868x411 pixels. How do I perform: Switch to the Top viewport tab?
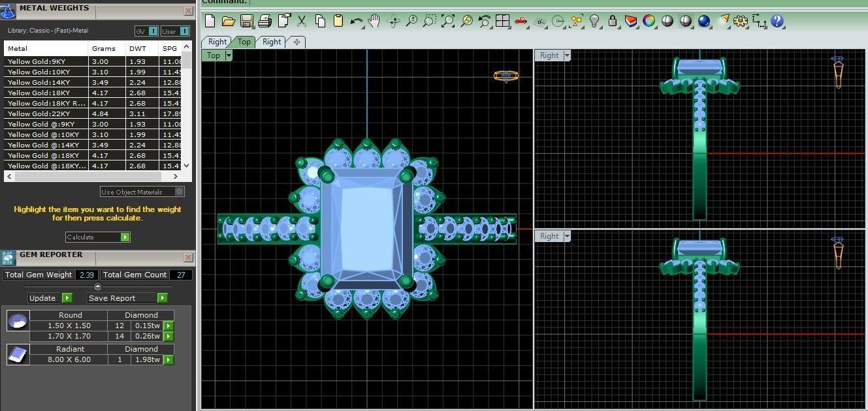pos(244,41)
